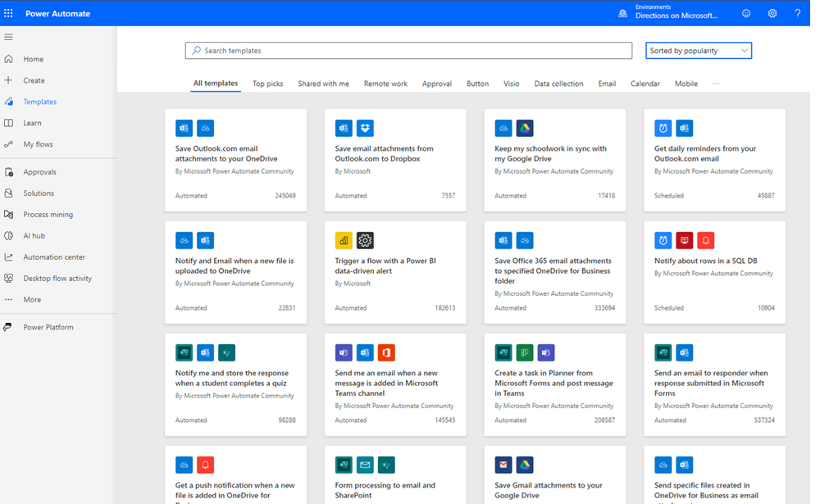Click the Environments icon in header
The height and width of the screenshot is (504, 820).
623,14
